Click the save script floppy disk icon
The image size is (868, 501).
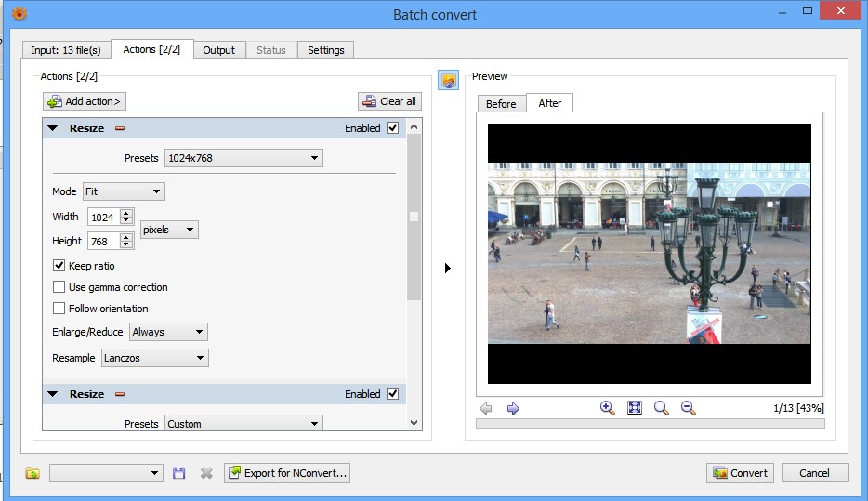[x=179, y=473]
